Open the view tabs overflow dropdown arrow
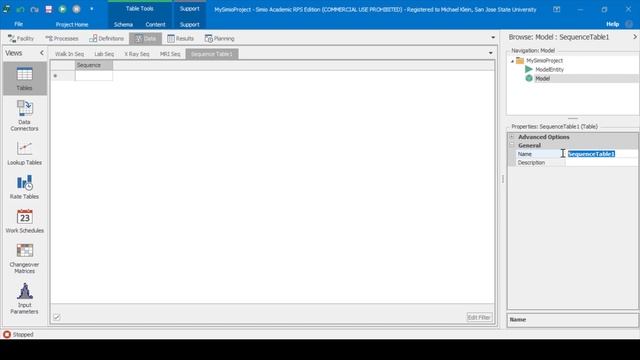 493,38
